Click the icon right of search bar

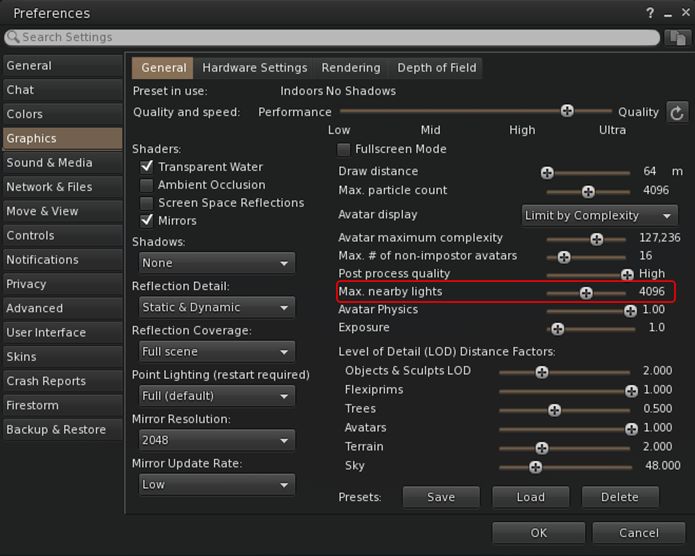click(x=676, y=37)
